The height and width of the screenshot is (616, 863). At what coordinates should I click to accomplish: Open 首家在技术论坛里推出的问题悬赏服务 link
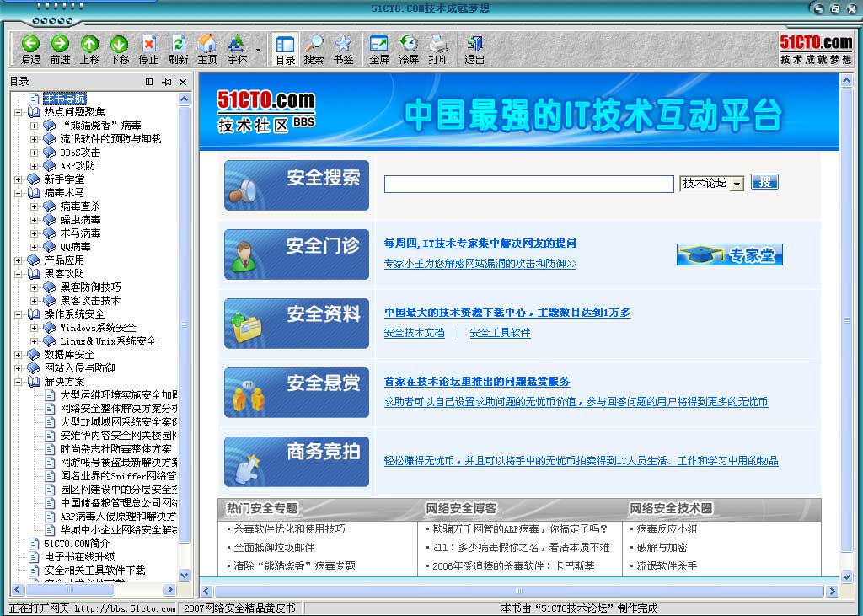(477, 382)
